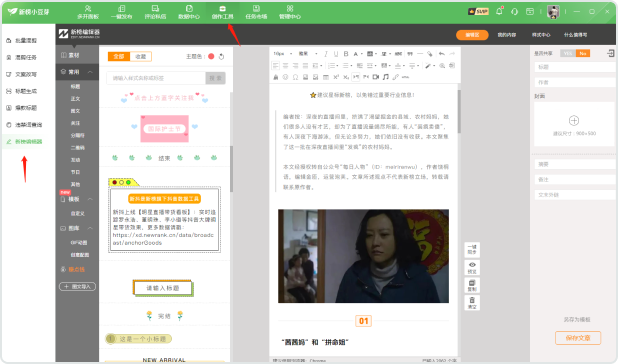Toggle italic formatting in the editor toolbar
This screenshot has width=618, height=364.
[x=326, y=54]
